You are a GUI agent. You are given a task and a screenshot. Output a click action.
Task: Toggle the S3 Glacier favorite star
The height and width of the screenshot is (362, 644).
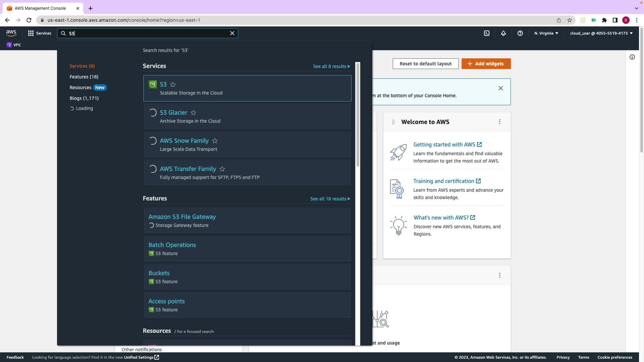click(x=193, y=113)
